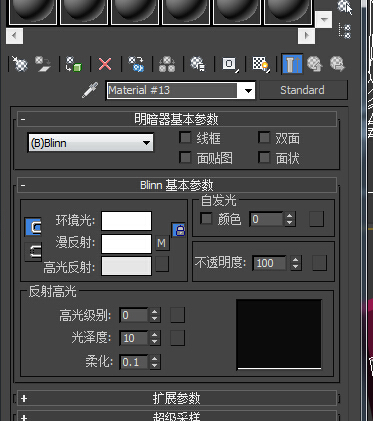Open the 高光反射 specular color swatch

point(126,266)
